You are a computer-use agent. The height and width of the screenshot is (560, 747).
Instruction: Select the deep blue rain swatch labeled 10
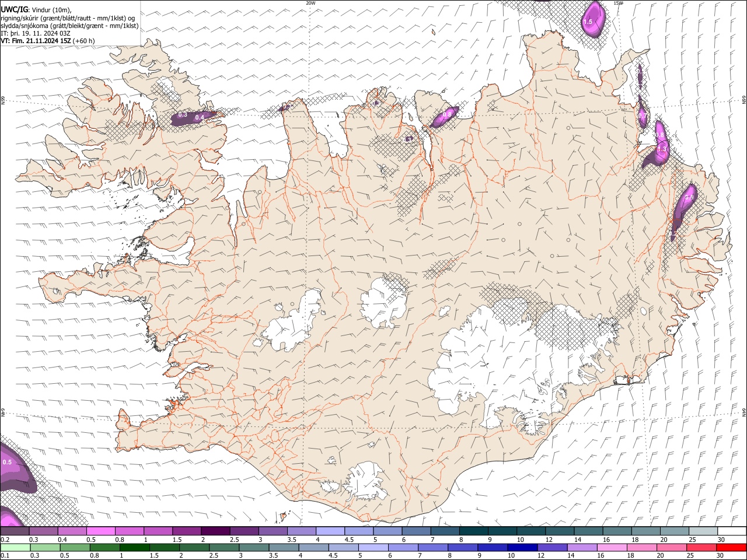pyautogui.click(x=522, y=547)
